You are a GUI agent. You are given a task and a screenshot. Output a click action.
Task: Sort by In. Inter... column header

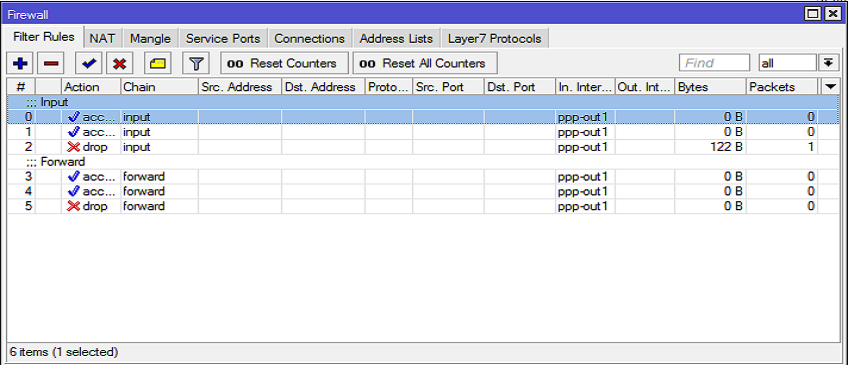(x=585, y=87)
